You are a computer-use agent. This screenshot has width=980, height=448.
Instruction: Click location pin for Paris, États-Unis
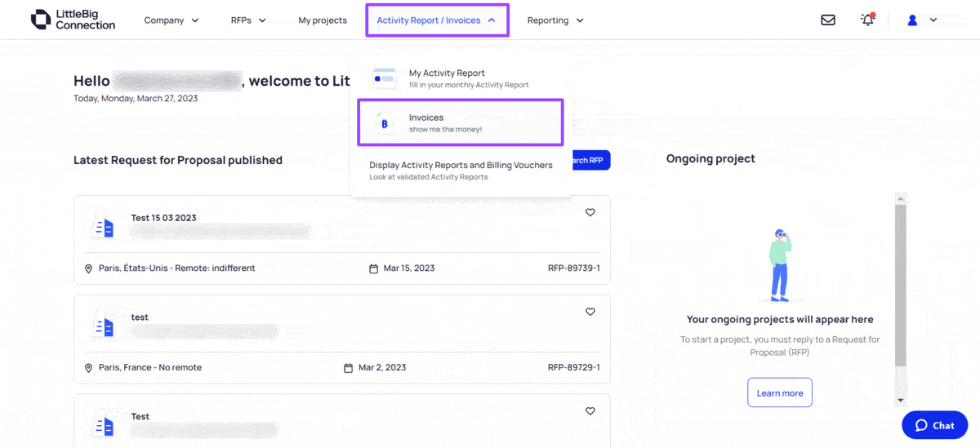(x=88, y=268)
